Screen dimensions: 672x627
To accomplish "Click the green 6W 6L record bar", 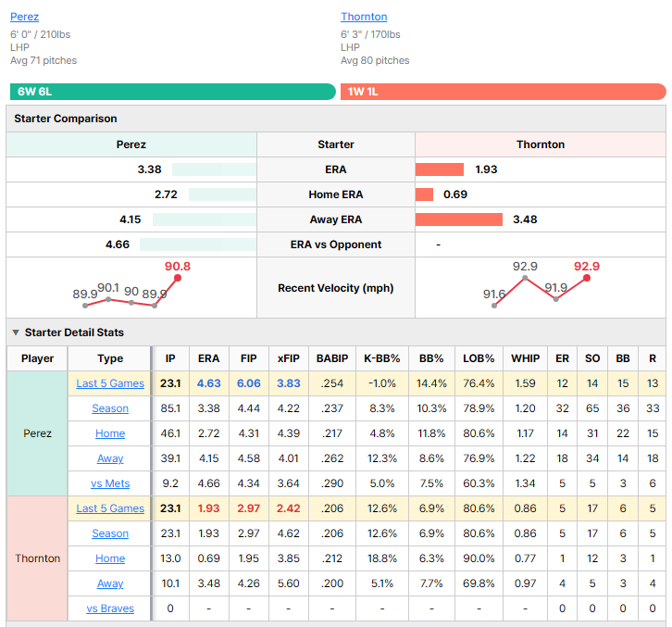I will click(173, 92).
